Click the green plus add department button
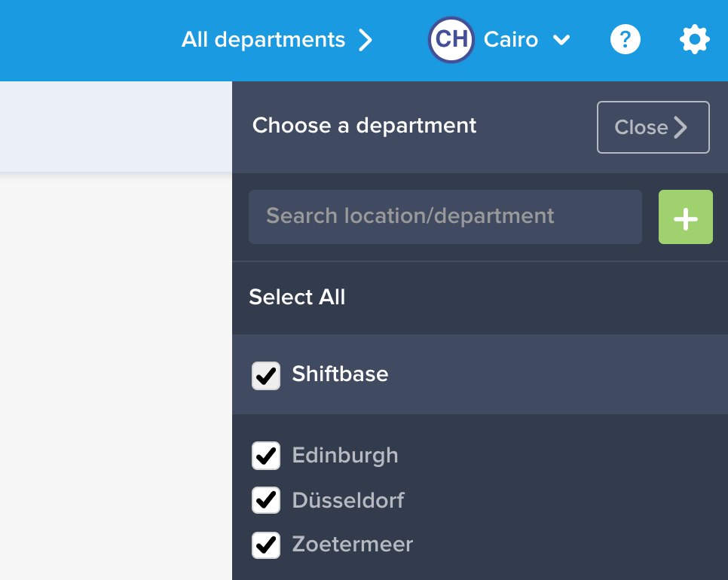 coord(685,217)
